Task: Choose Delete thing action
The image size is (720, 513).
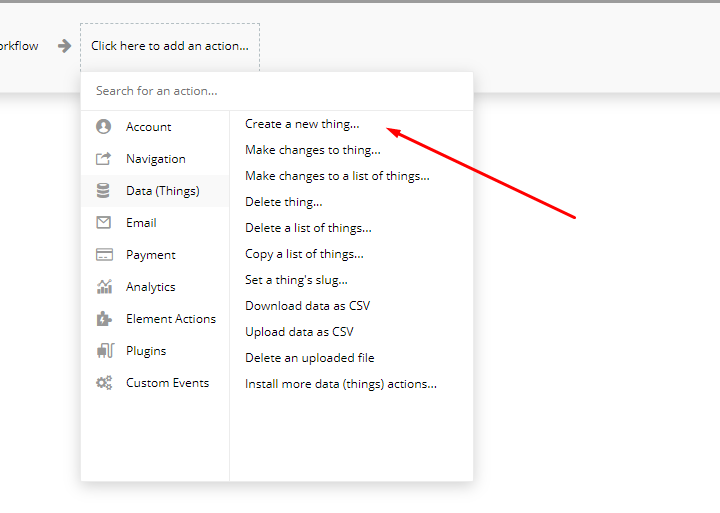Action: tap(284, 202)
